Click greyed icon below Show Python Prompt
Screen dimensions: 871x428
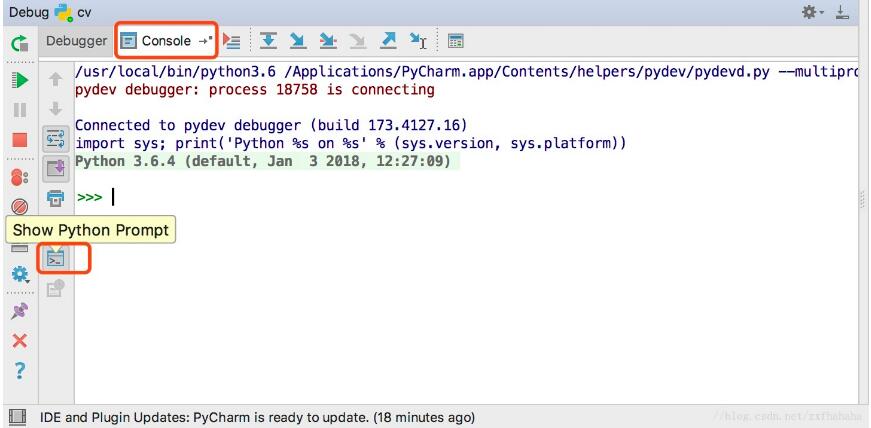point(56,288)
